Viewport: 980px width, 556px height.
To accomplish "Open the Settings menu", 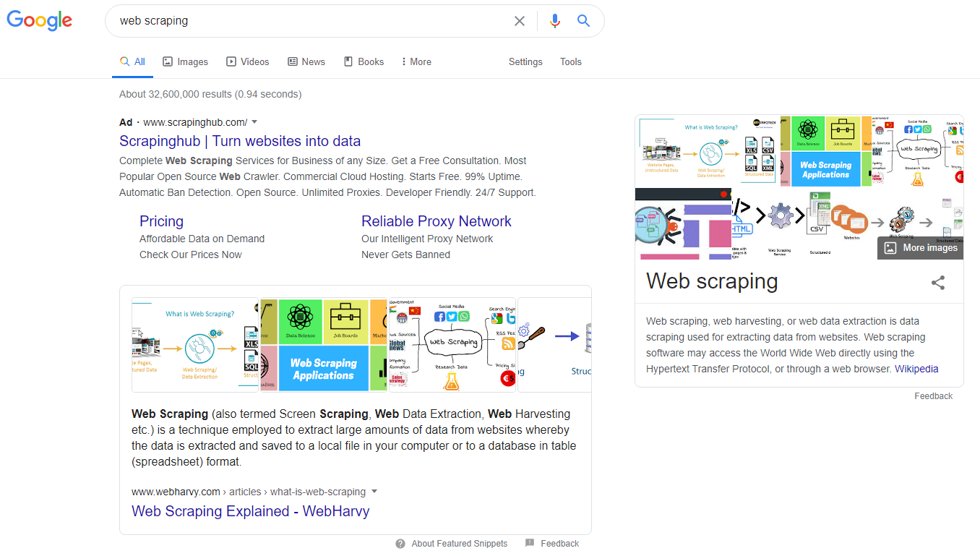I will (525, 62).
